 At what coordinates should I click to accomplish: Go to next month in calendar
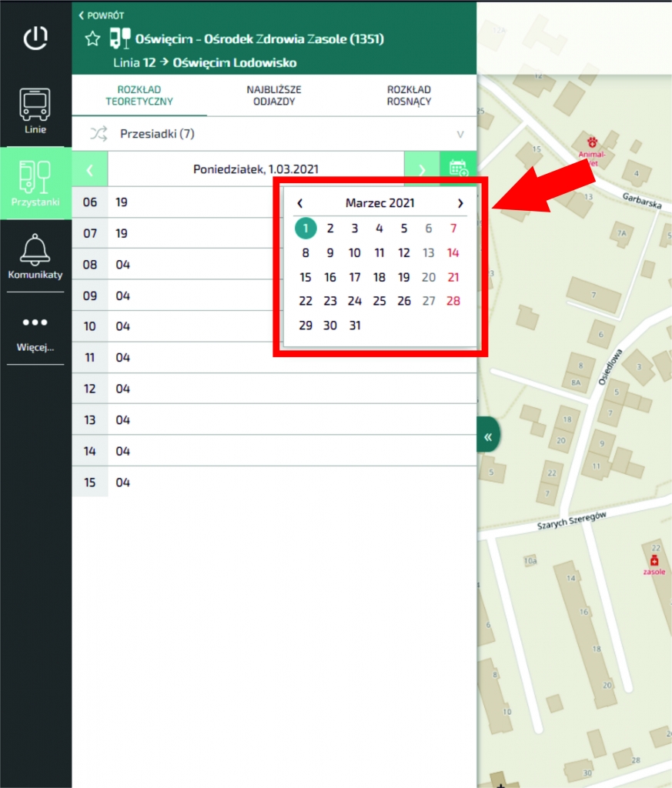point(460,203)
